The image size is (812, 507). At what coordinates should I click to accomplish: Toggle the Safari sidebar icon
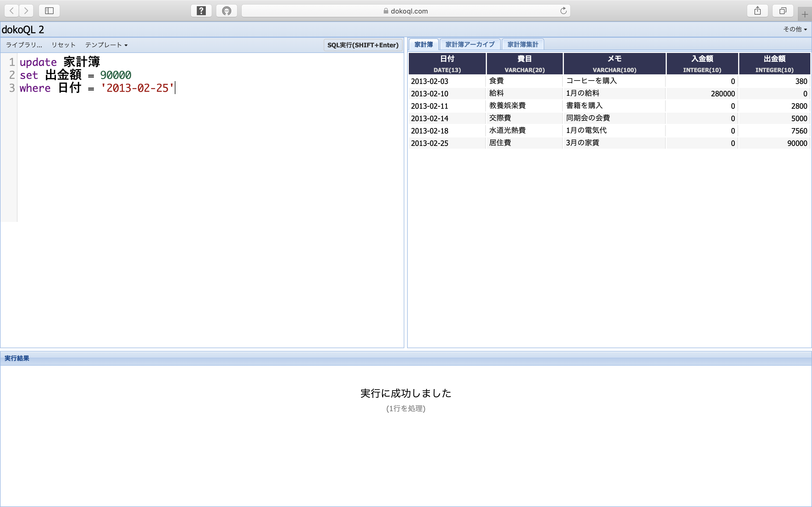click(x=49, y=11)
